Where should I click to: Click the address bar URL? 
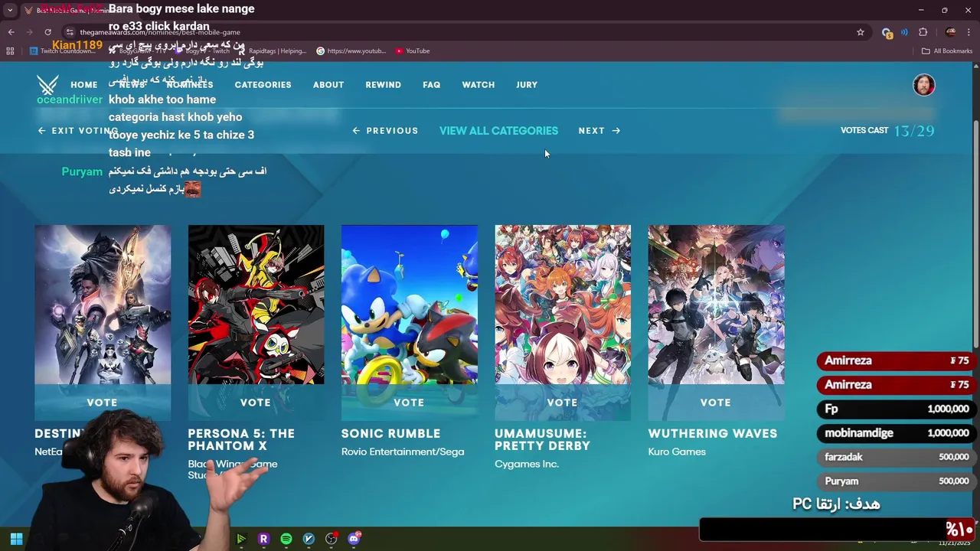(x=160, y=32)
